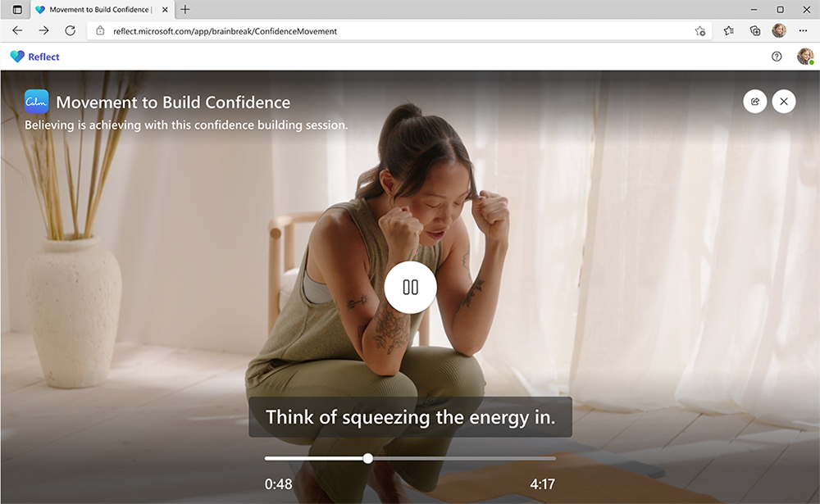
Task: Click the Reflect heart logo
Action: [15, 57]
